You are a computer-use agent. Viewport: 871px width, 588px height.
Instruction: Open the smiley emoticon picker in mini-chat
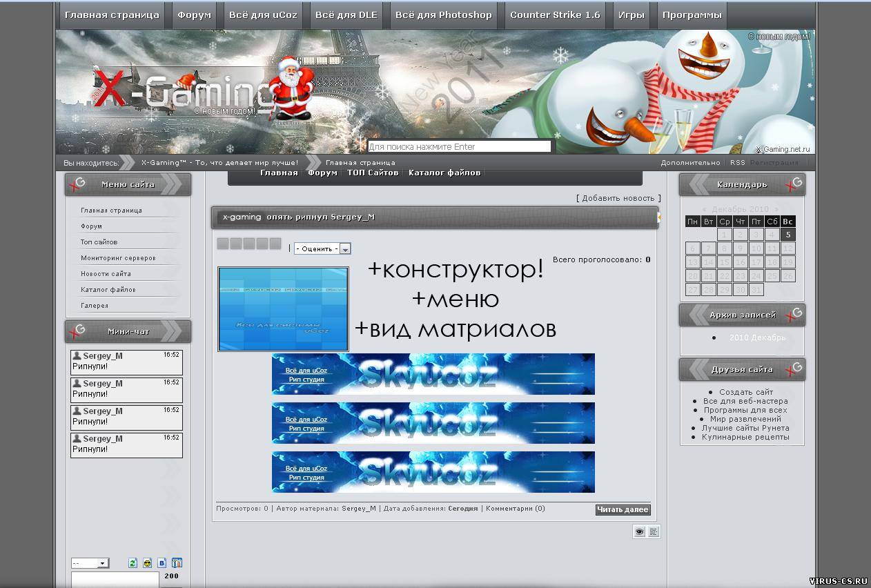(147, 563)
